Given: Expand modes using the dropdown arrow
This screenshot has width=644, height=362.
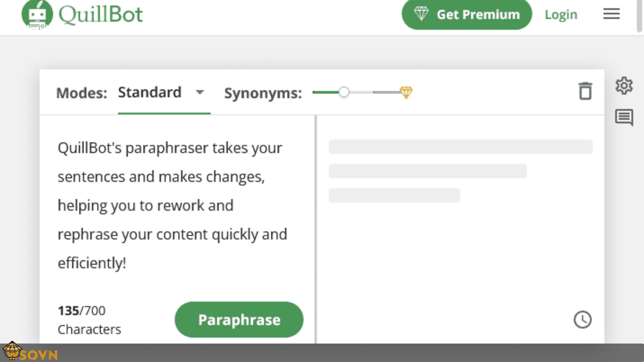Looking at the screenshot, I should (x=200, y=93).
